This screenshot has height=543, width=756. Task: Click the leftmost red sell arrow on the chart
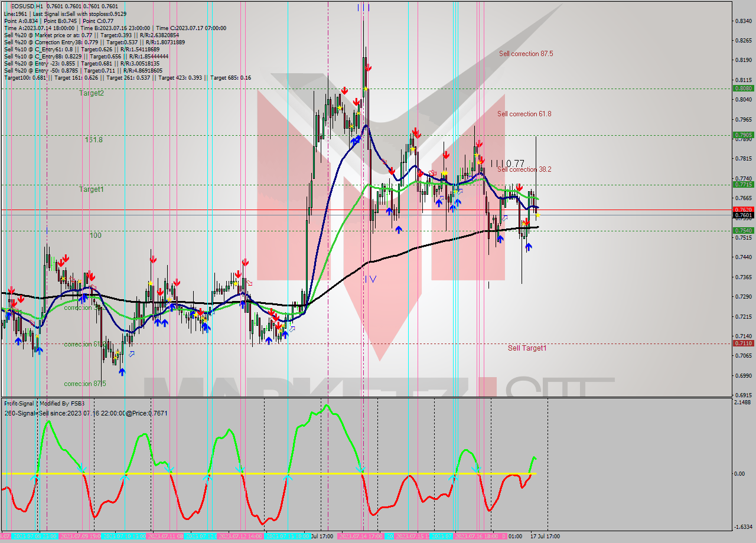(x=12, y=290)
